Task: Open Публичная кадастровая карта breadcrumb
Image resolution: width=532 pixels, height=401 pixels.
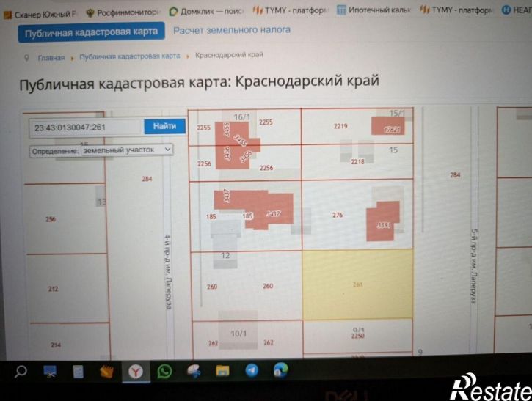Action: coord(130,56)
